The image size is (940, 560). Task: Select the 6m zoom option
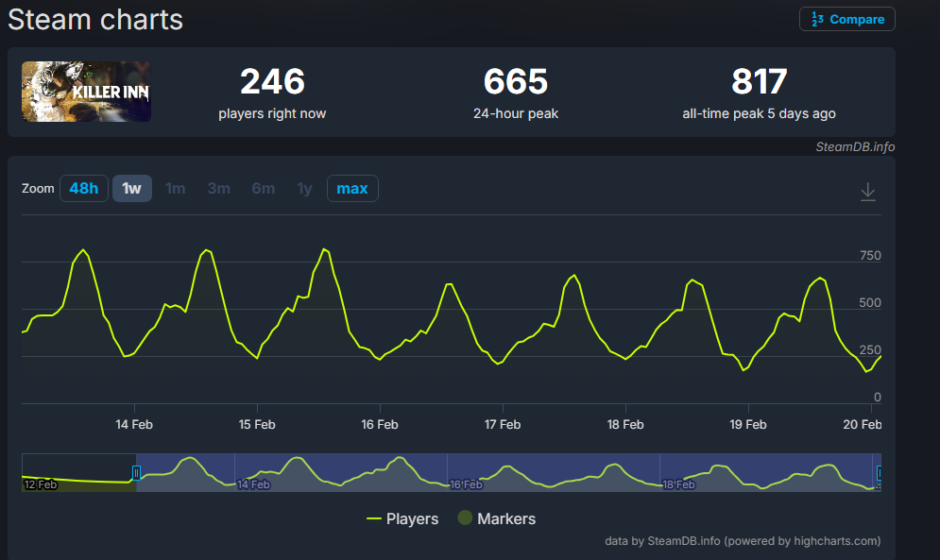(264, 188)
